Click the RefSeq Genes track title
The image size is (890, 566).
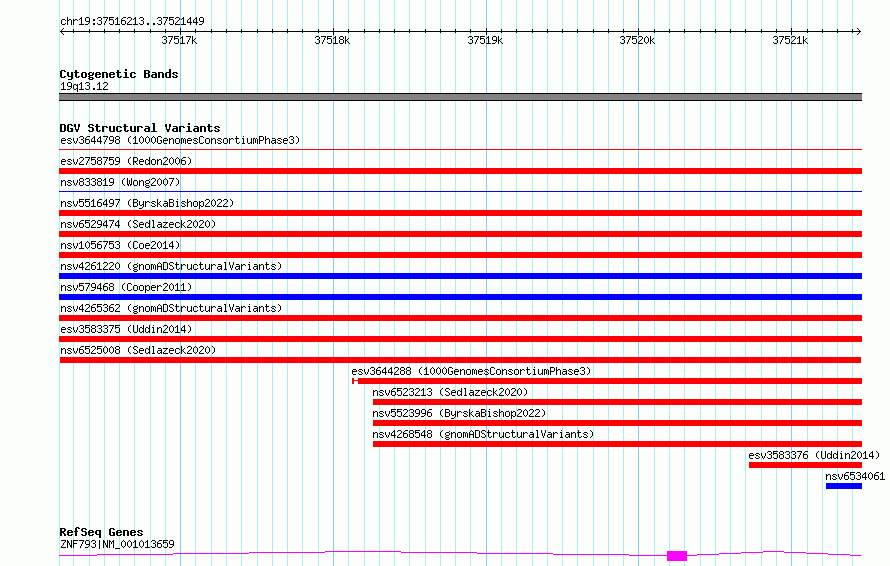point(101,532)
